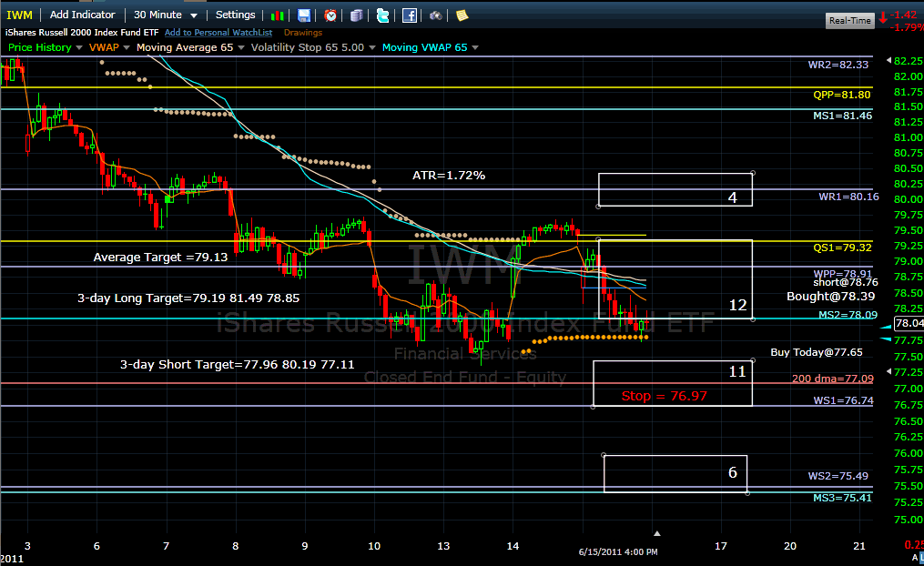The image size is (924, 566).
Task: Select the QPP=81.80 level label
Action: (x=841, y=95)
